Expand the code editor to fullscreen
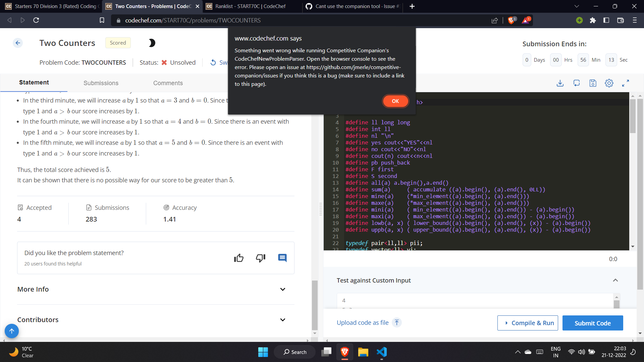This screenshot has height=362, width=644. [626, 83]
